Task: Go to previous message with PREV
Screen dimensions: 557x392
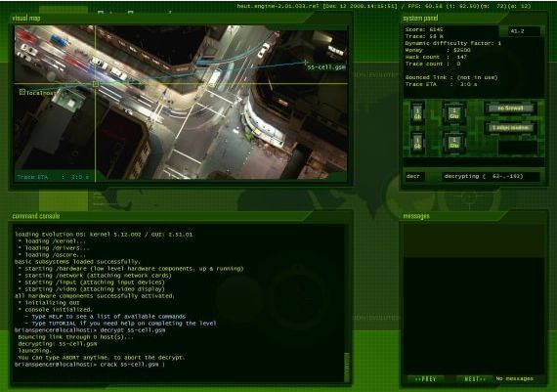Action: pos(425,379)
